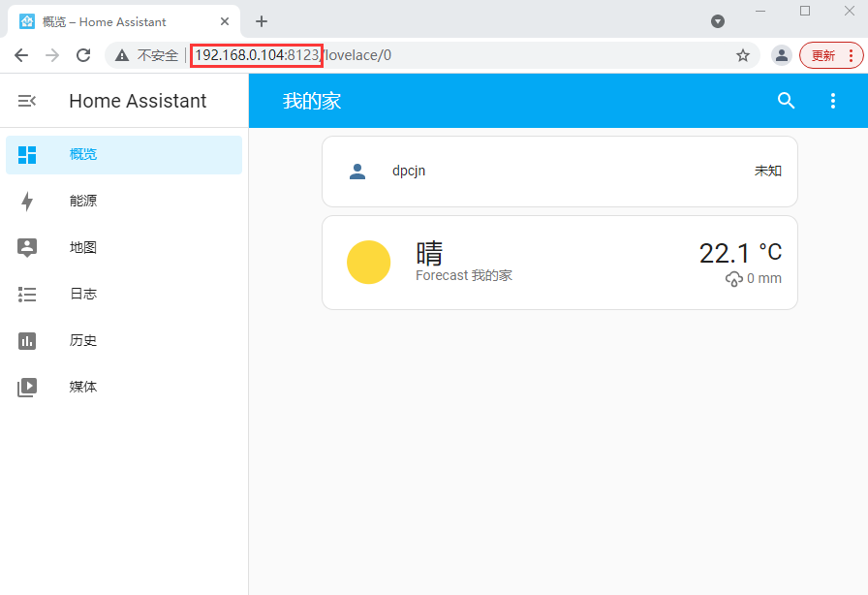
Task: Click the 概览 – Home Assistant tab
Action: (x=124, y=21)
